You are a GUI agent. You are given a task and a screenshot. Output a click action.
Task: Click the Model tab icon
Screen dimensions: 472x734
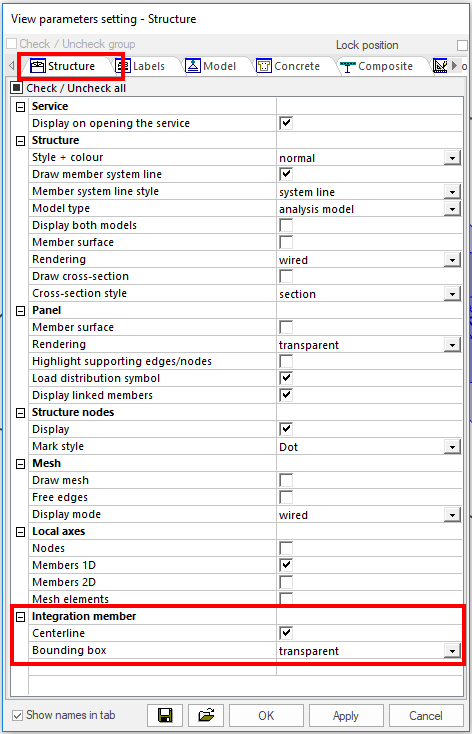193,66
